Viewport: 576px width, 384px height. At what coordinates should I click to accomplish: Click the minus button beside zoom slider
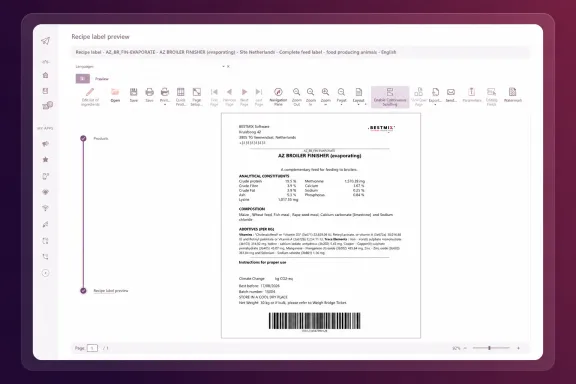465,348
